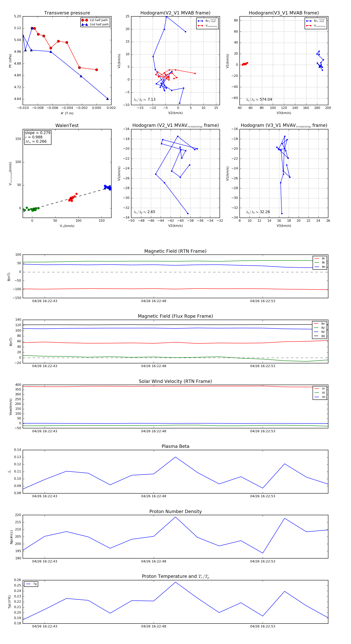This screenshot has height=644, width=351.
Task: Click the 'Vt' legend entry
Action: tap(320, 393)
